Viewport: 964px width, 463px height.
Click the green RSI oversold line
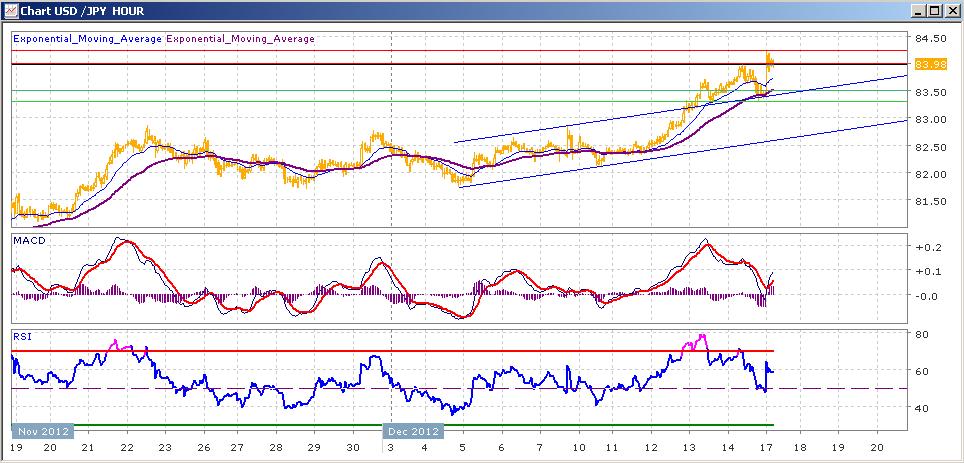[x=392, y=425]
